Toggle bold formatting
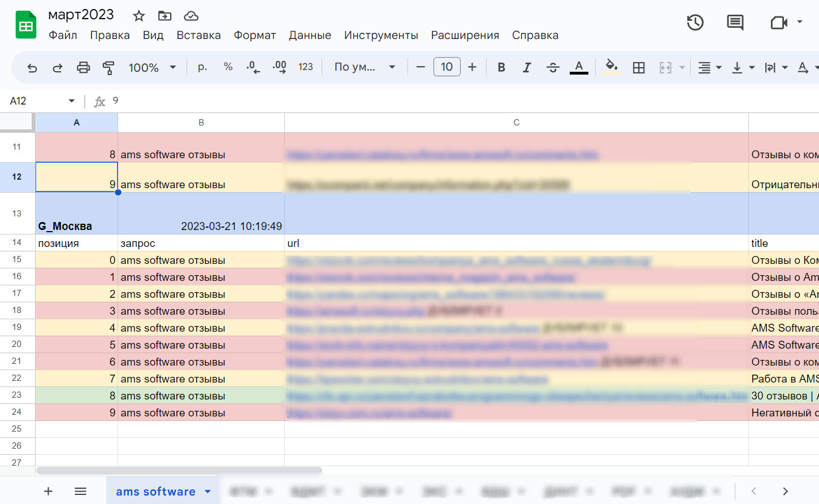This screenshot has height=504, width=819. tap(501, 67)
